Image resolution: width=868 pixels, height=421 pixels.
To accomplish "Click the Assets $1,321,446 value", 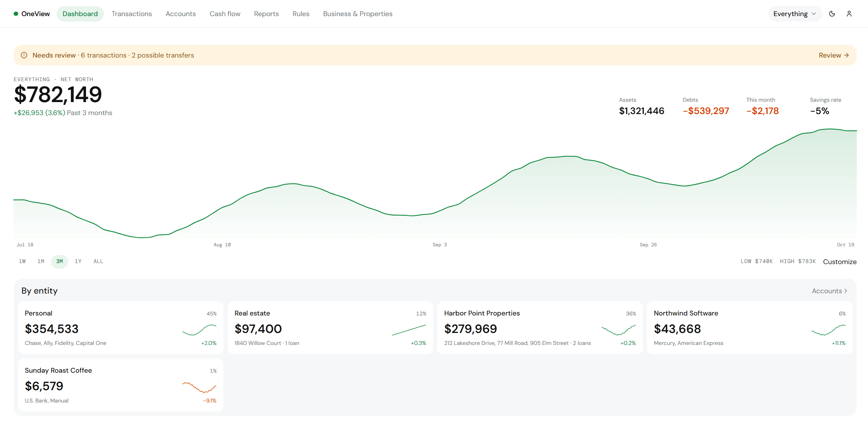I will pos(642,111).
